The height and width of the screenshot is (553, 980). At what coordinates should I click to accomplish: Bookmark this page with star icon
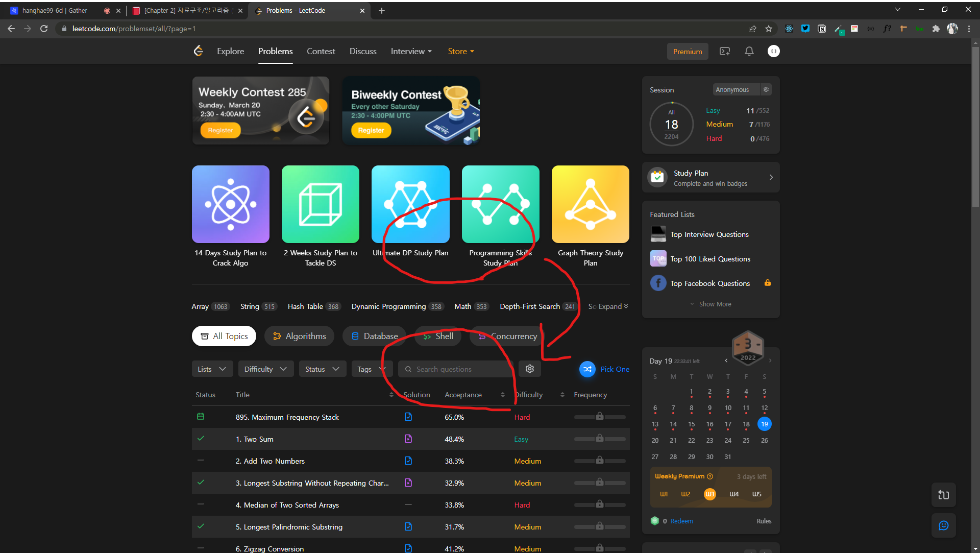coord(769,29)
